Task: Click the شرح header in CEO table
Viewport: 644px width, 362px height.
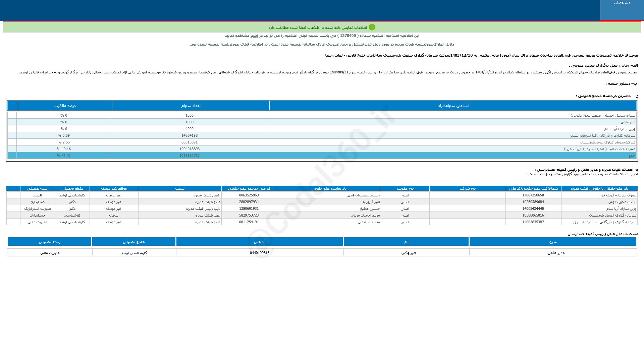Action: (553, 242)
